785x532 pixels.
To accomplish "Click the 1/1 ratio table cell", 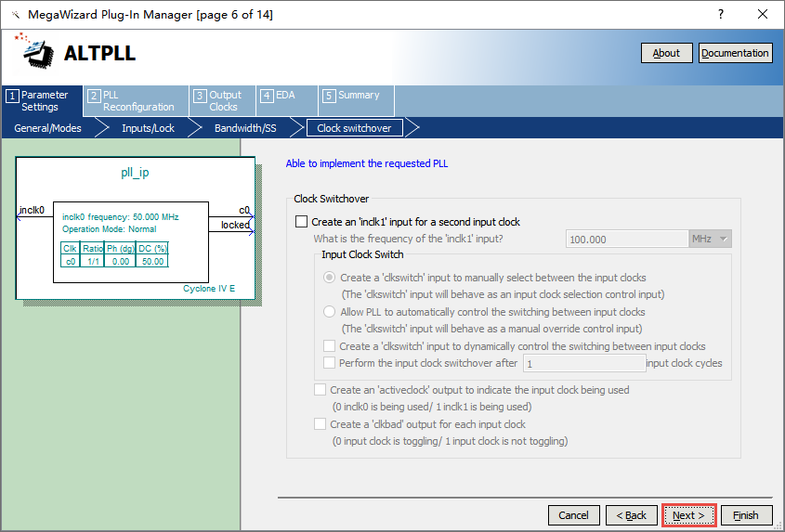I will click(93, 261).
